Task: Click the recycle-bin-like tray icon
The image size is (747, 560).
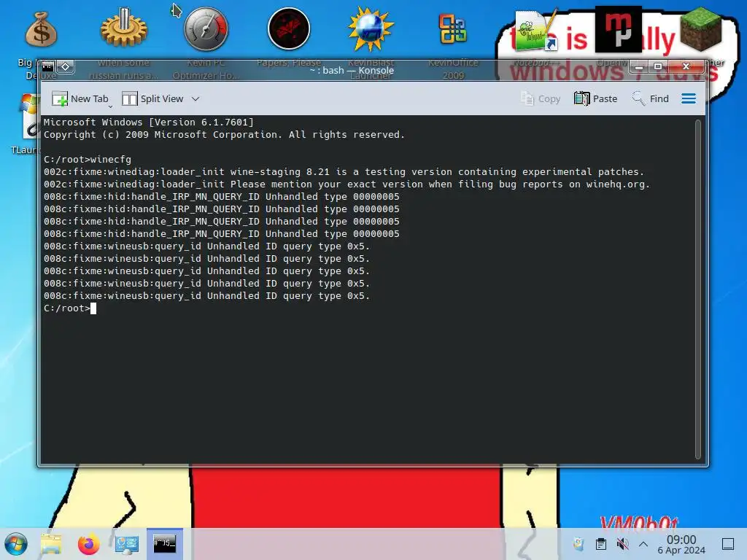Action: pos(578,544)
